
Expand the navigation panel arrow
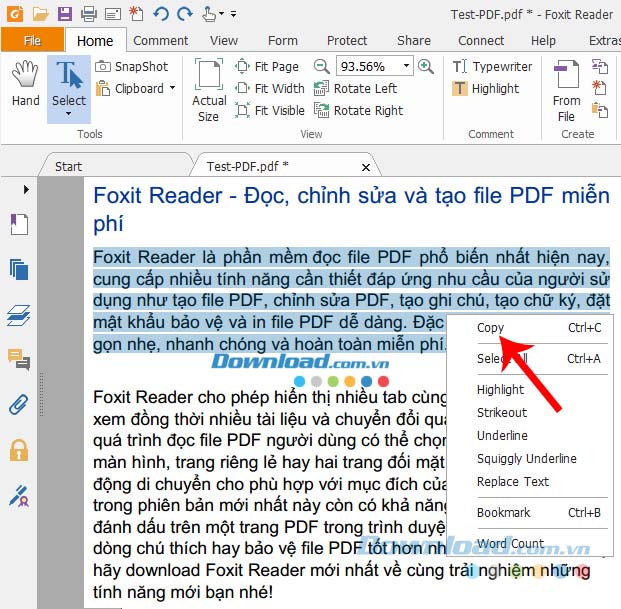tap(26, 189)
